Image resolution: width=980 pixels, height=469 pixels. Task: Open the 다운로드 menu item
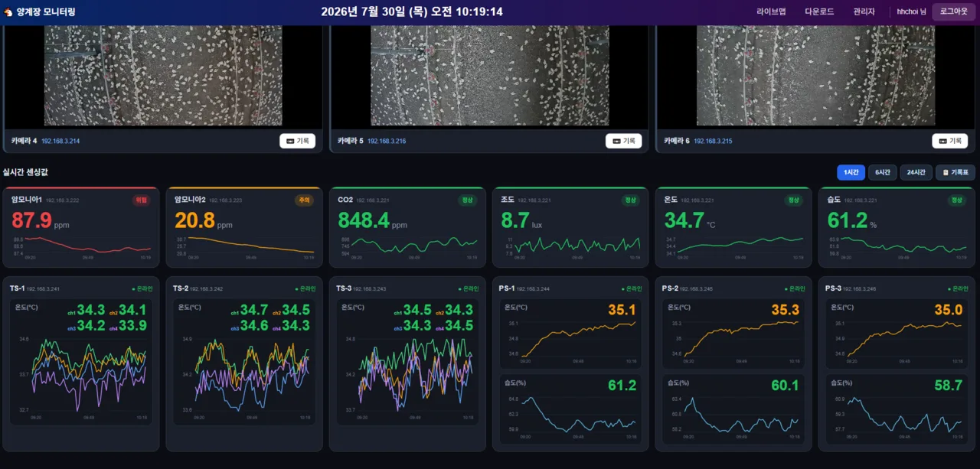[x=819, y=12]
